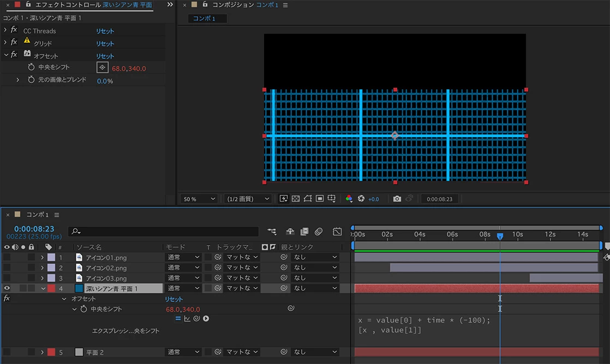This screenshot has width=610, height=364.
Task: Click the +0.0 exposure value
Action: (373, 199)
